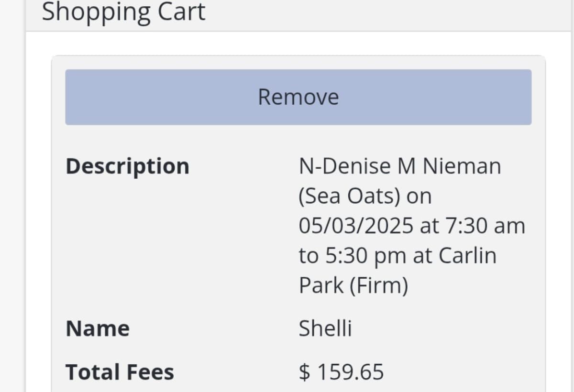Click the $ 159.65 fee amount

click(341, 372)
